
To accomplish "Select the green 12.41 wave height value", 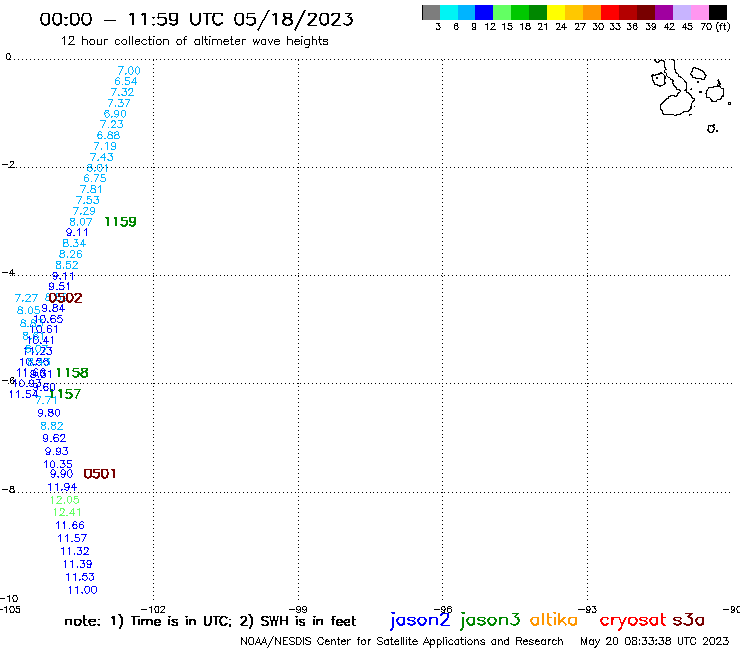I will pyautogui.click(x=67, y=512).
